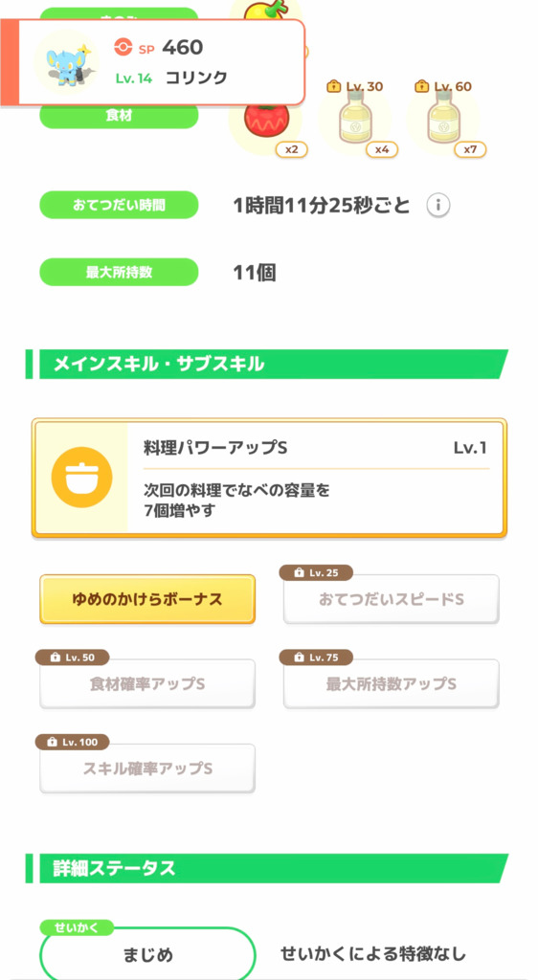Tap メインスキル・サブスキル section header
Screen dimensions: 538x980
267,365
